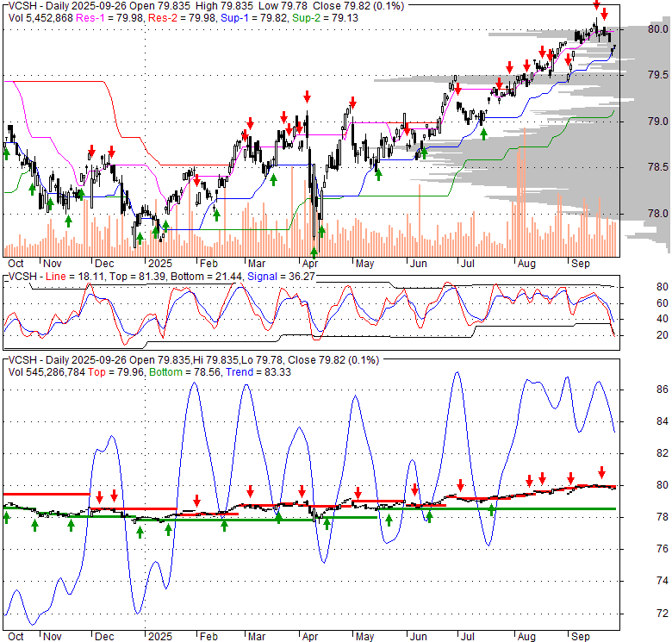Click the green 'Bottom = 78.56' label
The image size is (672, 642).
tap(184, 372)
